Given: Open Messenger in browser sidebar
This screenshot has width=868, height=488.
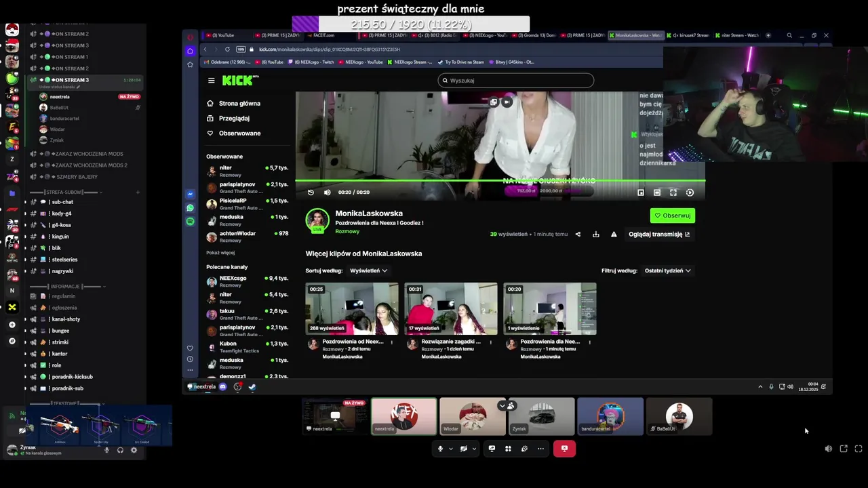Looking at the screenshot, I should coord(191,194).
